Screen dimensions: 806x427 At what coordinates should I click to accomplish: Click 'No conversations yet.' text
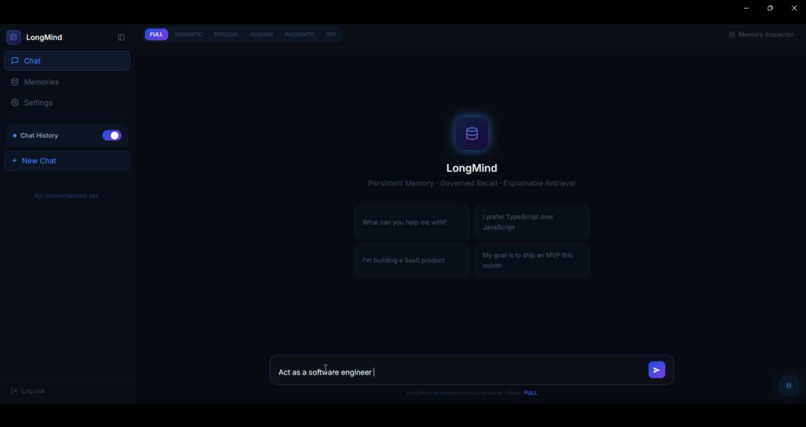click(67, 196)
